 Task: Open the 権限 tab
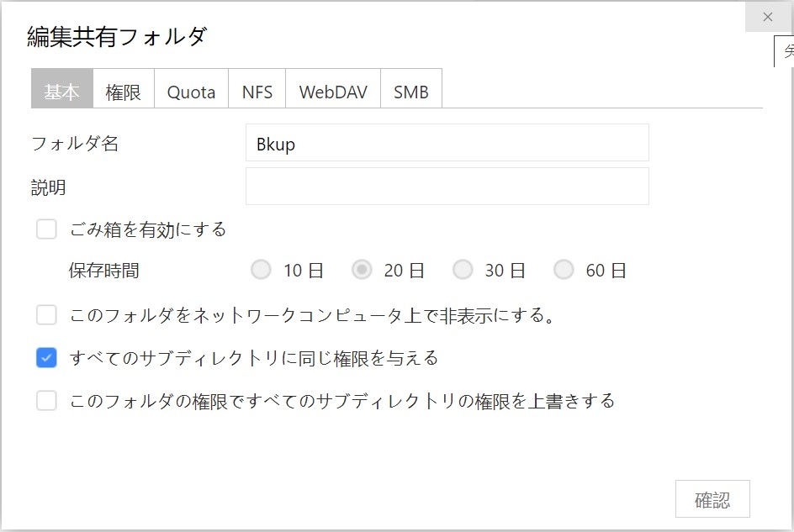123,92
